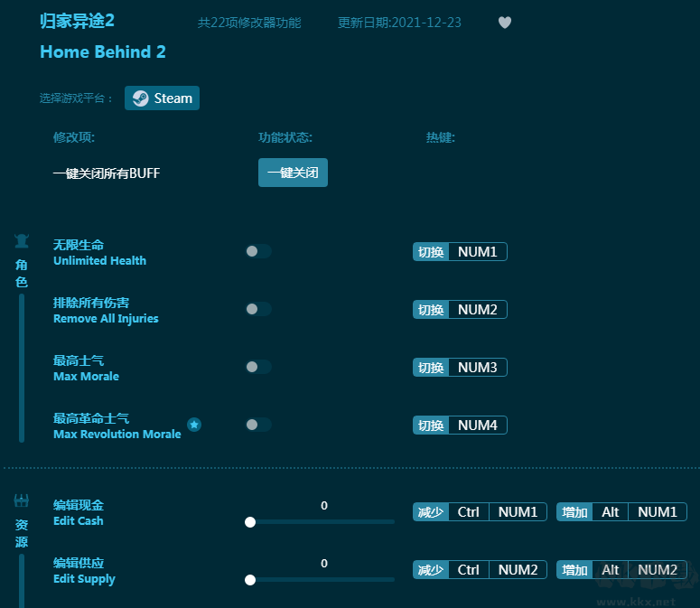Enable Remove All Injuries switch
700x608 pixels.
[x=258, y=309]
